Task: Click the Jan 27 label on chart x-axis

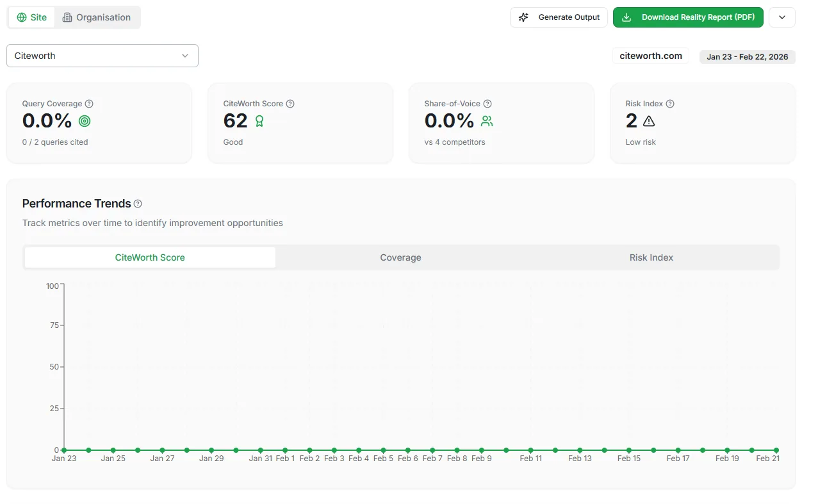Action: (x=162, y=459)
